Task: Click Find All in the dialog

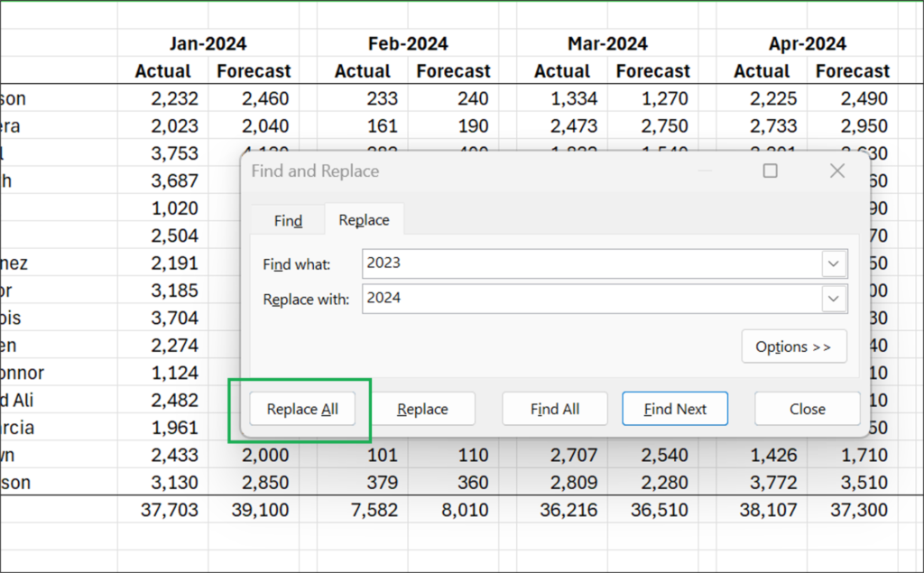Action: [x=554, y=409]
